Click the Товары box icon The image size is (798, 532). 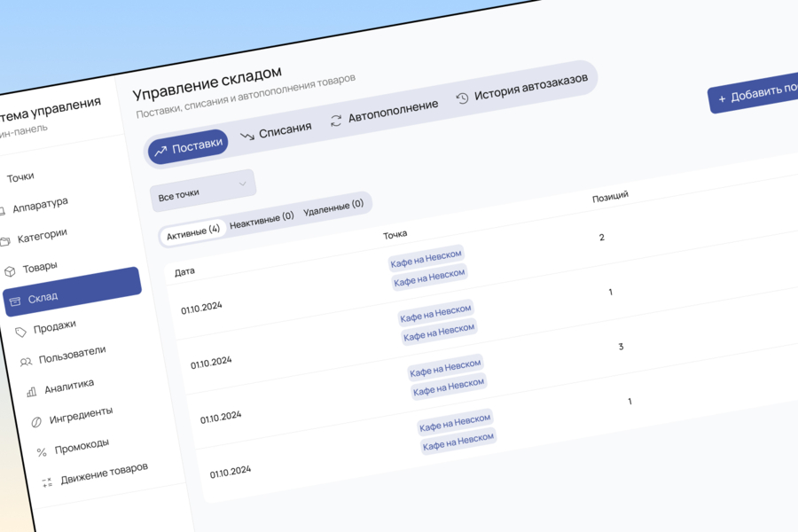point(10,272)
